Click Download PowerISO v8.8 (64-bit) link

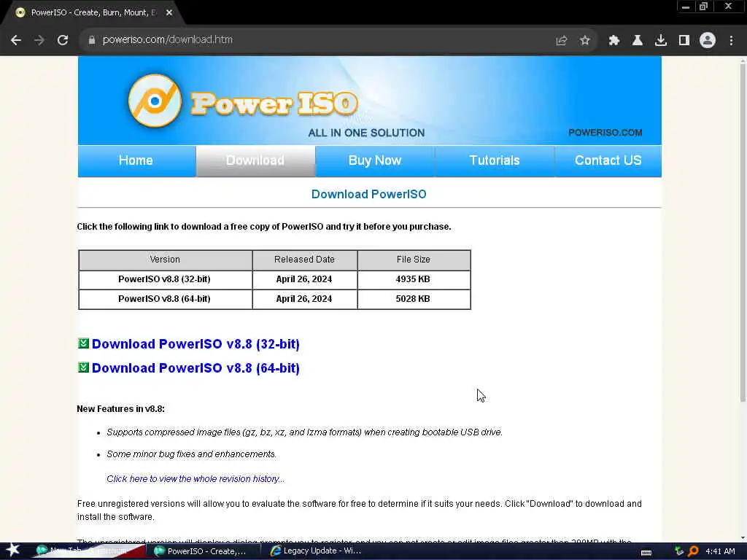tap(196, 368)
